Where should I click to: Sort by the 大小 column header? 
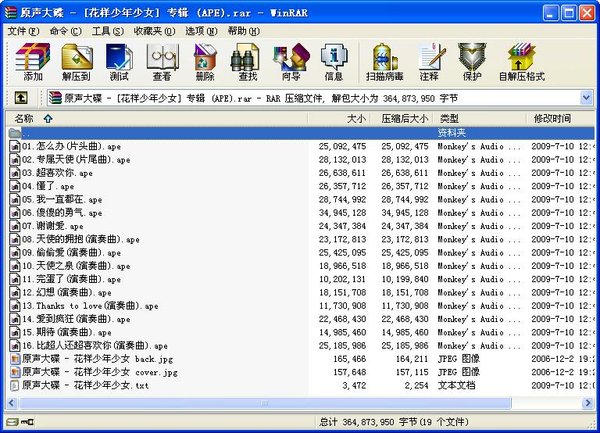339,119
